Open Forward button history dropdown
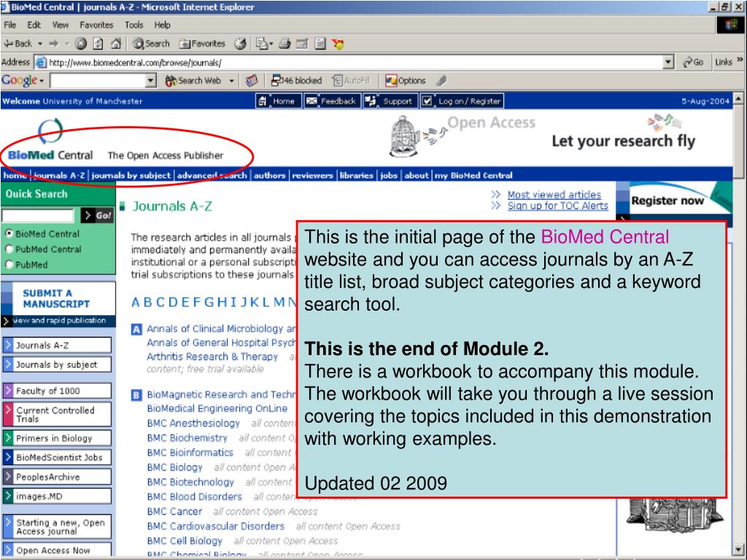 tap(66, 44)
